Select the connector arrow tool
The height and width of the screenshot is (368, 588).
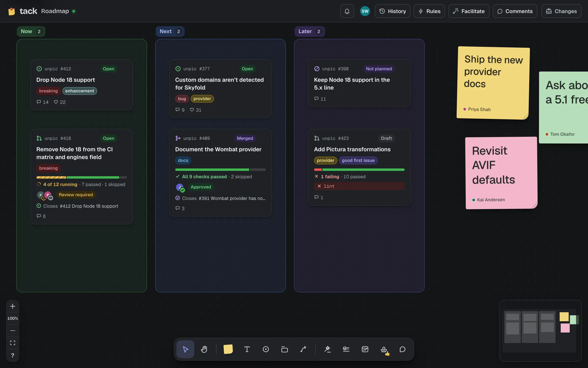pos(303,349)
